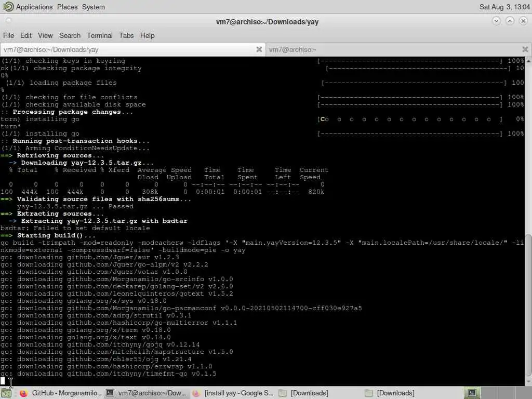Open the Terminal menu
Screen dimensions: 532x399
click(x=99, y=35)
